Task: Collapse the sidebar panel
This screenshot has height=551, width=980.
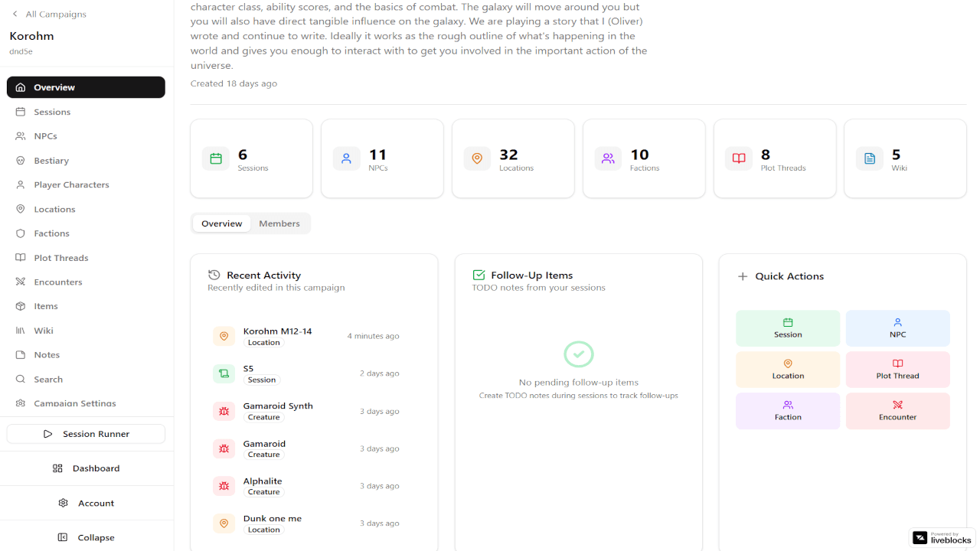Action: pos(87,537)
